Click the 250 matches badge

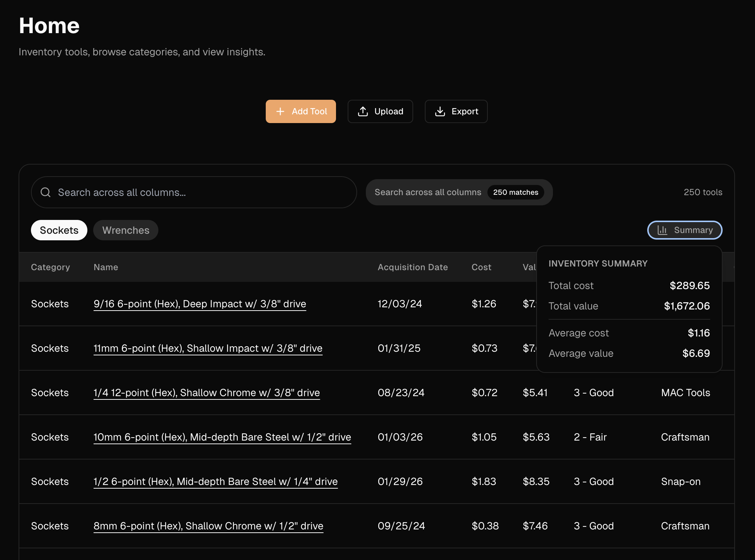pos(515,192)
